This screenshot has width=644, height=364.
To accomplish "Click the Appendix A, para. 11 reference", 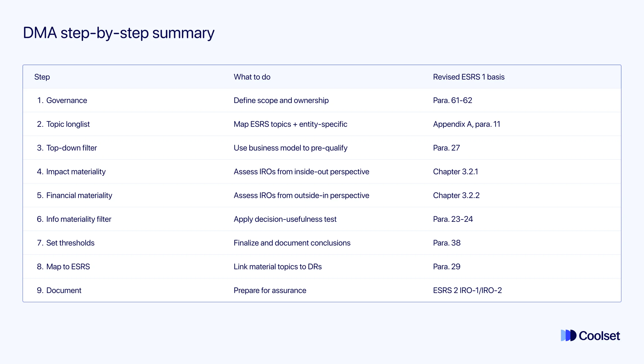I will coord(466,124).
